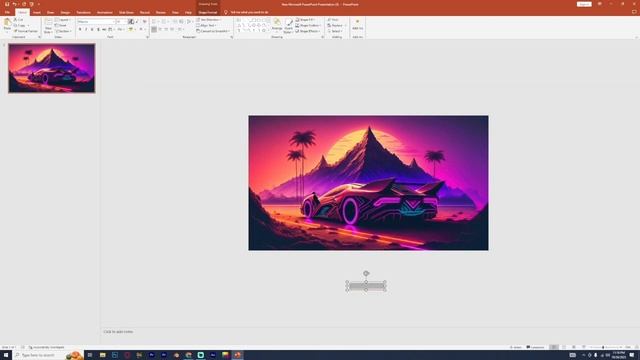
Task: Open Windows notification center
Action: 632,355
